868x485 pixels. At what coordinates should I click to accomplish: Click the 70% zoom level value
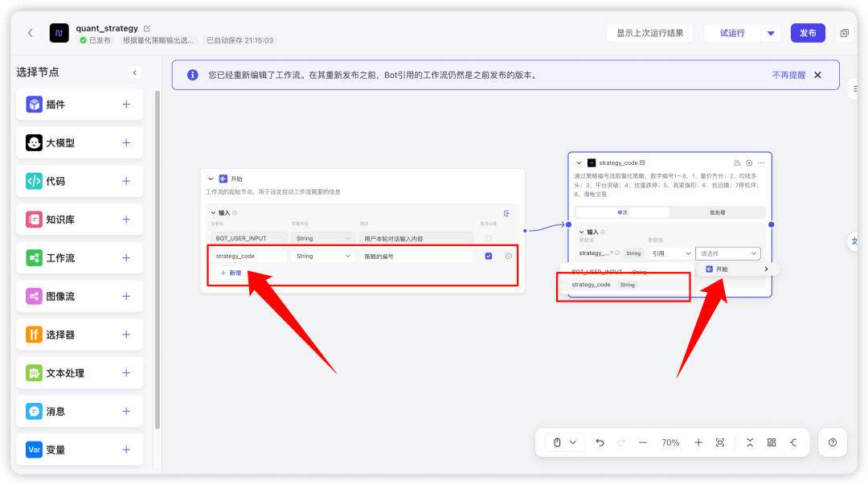670,442
